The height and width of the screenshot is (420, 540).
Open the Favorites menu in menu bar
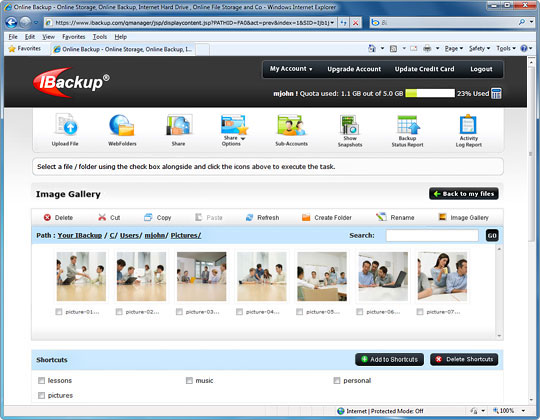tap(73, 37)
